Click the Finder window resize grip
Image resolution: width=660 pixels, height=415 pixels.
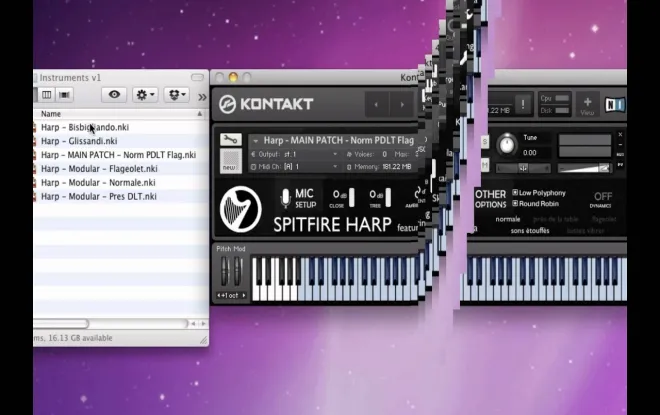click(204, 340)
